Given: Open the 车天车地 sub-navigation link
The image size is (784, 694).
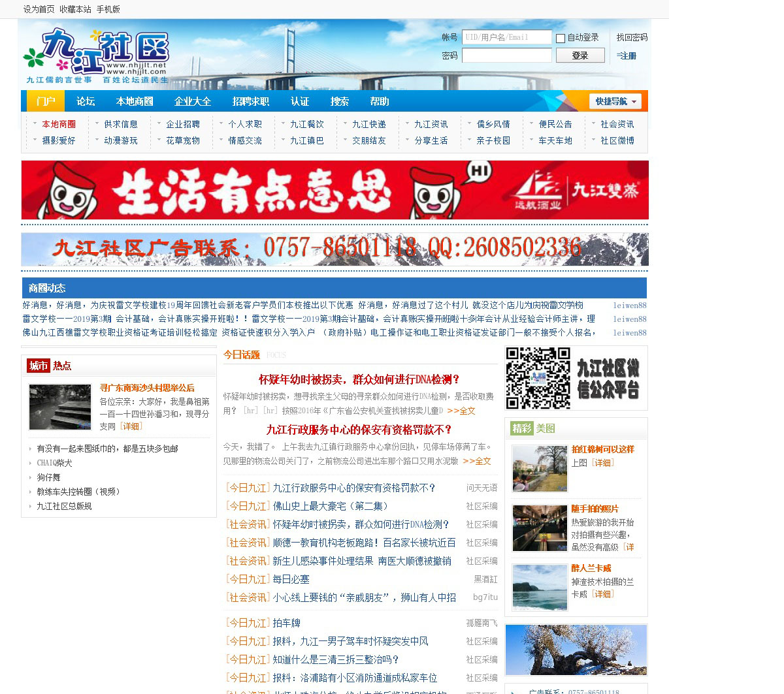Looking at the screenshot, I should tap(555, 140).
